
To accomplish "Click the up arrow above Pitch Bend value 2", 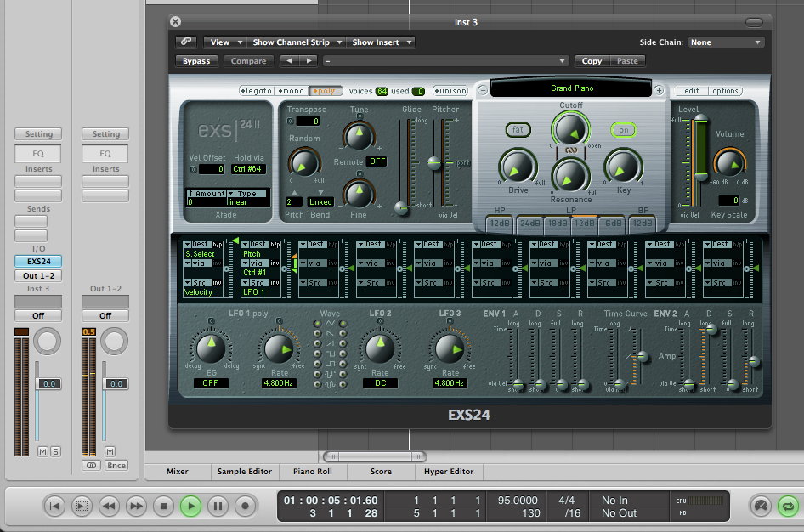I will pos(294,193).
